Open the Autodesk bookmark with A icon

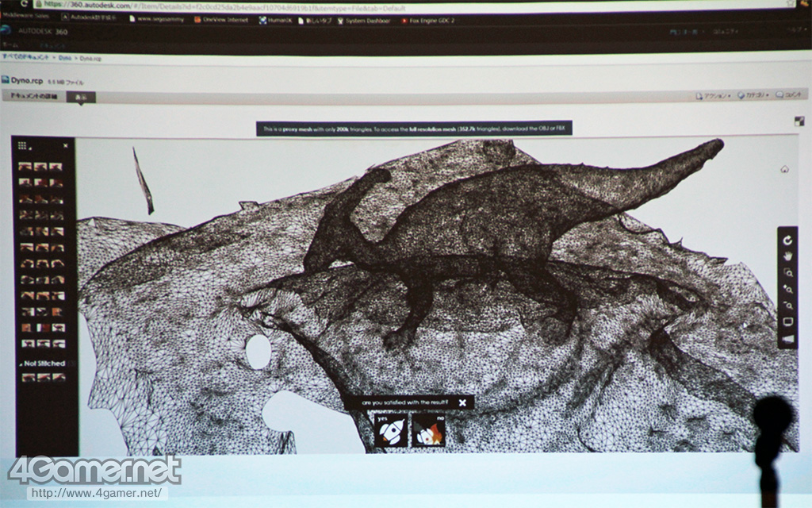point(89,17)
